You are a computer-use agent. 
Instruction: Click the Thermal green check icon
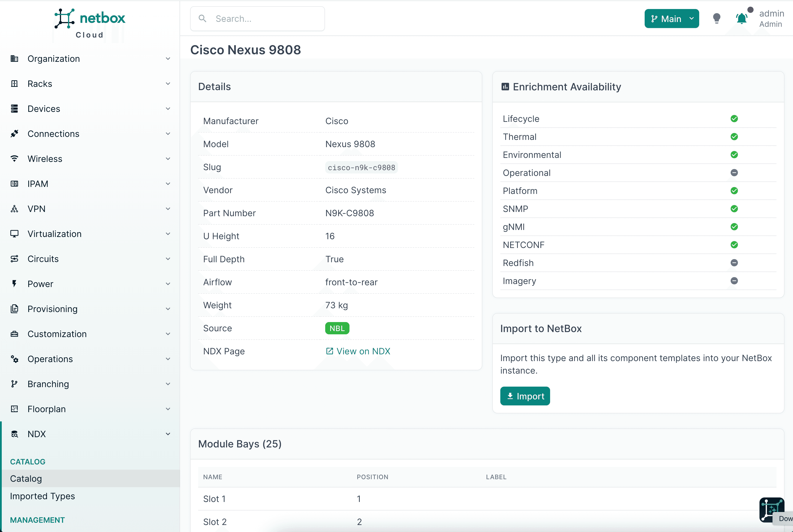(734, 137)
